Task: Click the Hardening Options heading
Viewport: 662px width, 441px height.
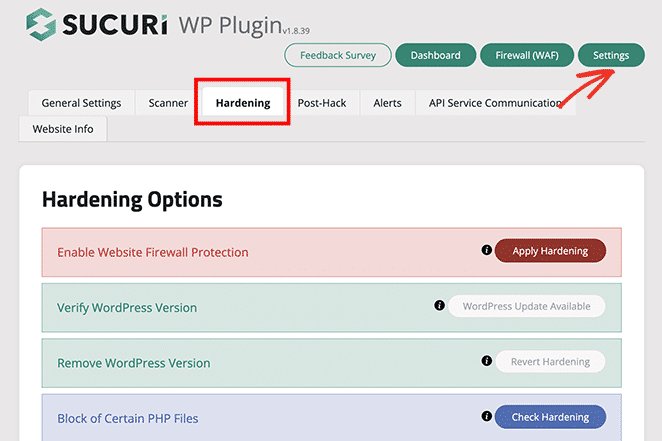Action: (132, 200)
